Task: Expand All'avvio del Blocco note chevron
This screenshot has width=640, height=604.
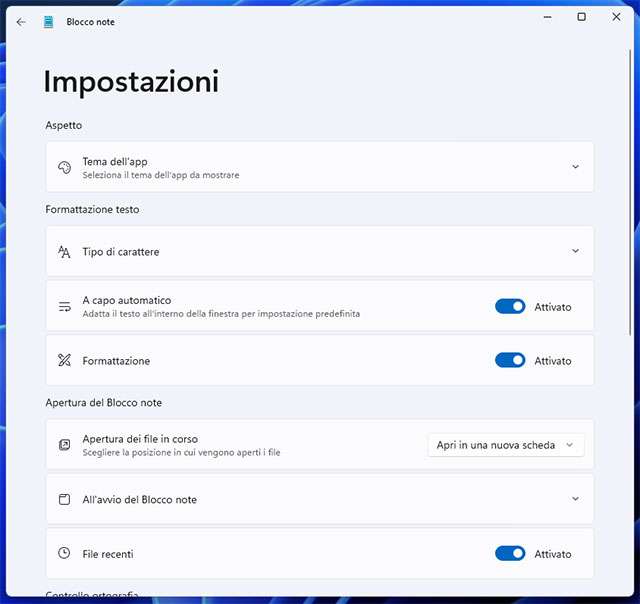Action: click(x=575, y=499)
